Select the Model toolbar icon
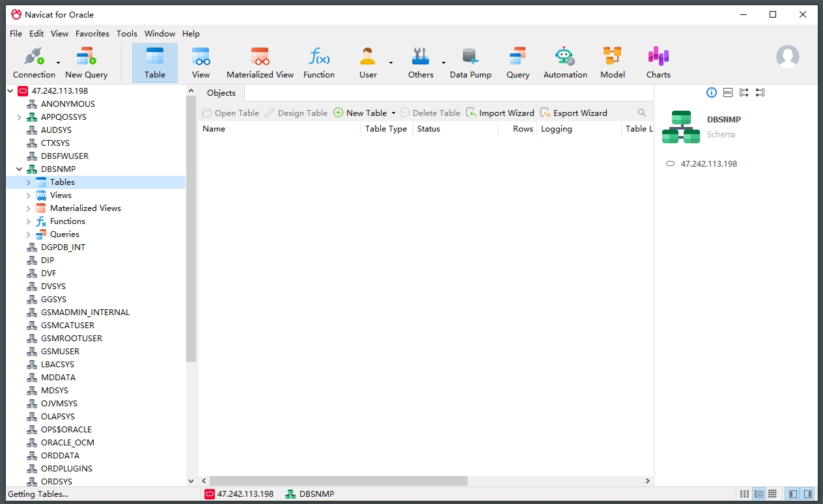The height and width of the screenshot is (504, 823). tap(612, 63)
